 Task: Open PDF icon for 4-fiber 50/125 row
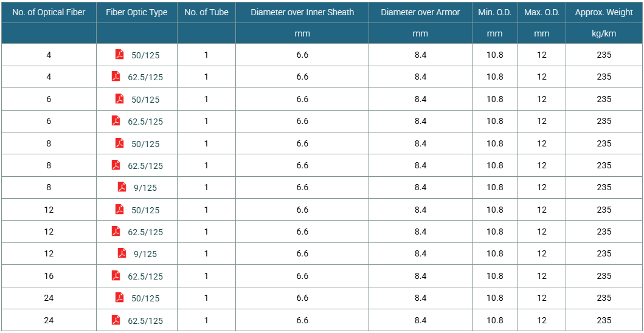pos(119,55)
